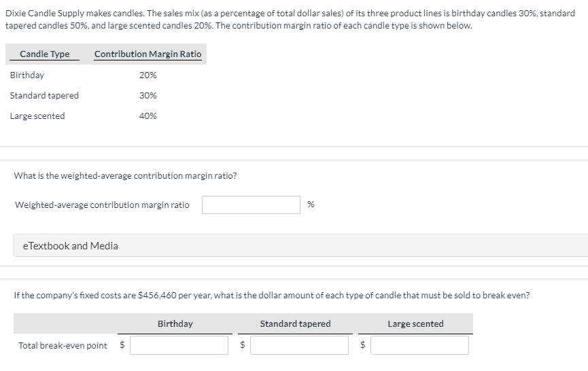Click the percent sign beside the ratio input
The width and height of the screenshot is (588, 371).
click(x=311, y=205)
